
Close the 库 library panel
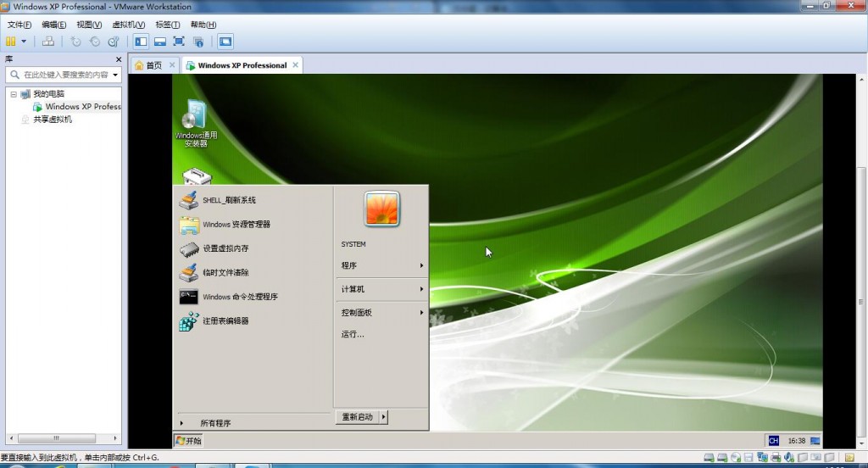[119, 59]
